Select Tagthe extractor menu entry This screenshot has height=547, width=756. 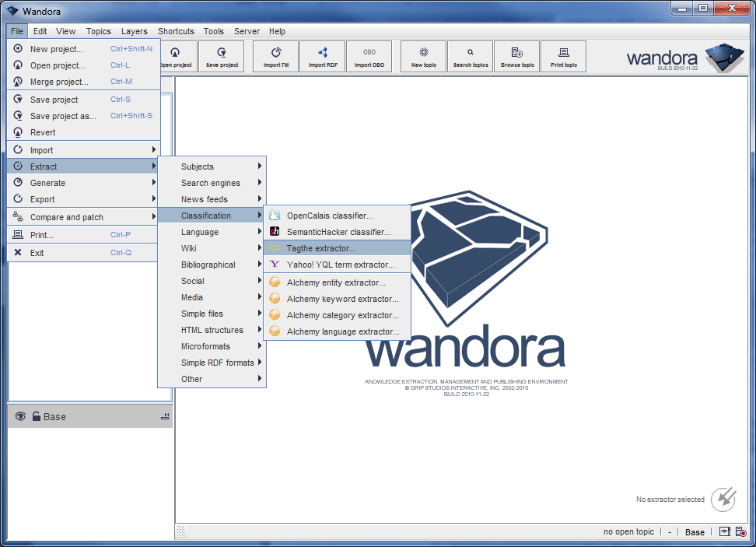pyautogui.click(x=320, y=248)
